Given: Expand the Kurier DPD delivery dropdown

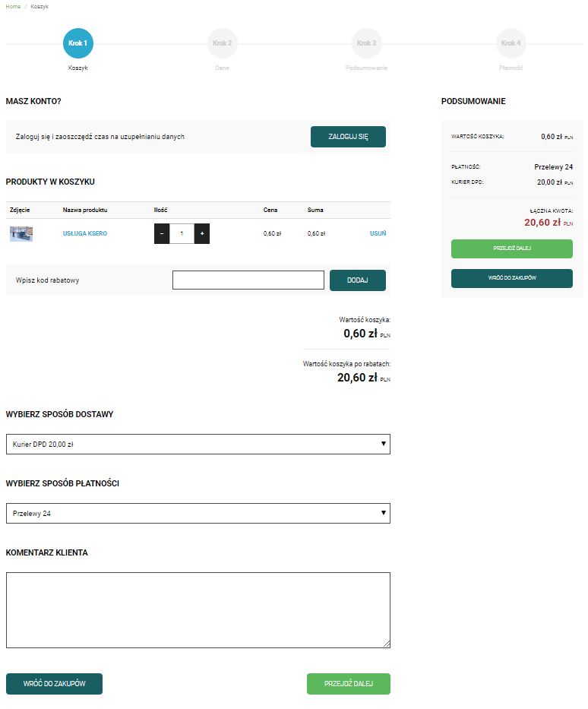Looking at the screenshot, I should pos(198,444).
